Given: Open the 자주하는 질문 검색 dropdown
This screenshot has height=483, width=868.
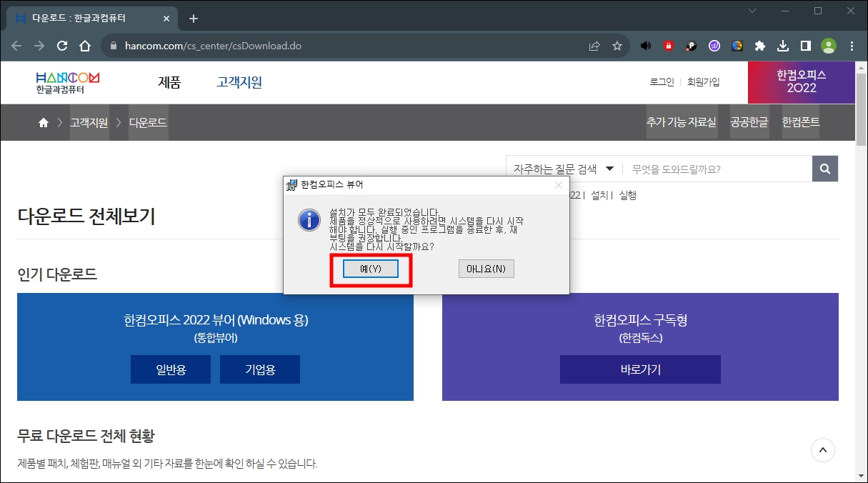Looking at the screenshot, I should pos(564,169).
